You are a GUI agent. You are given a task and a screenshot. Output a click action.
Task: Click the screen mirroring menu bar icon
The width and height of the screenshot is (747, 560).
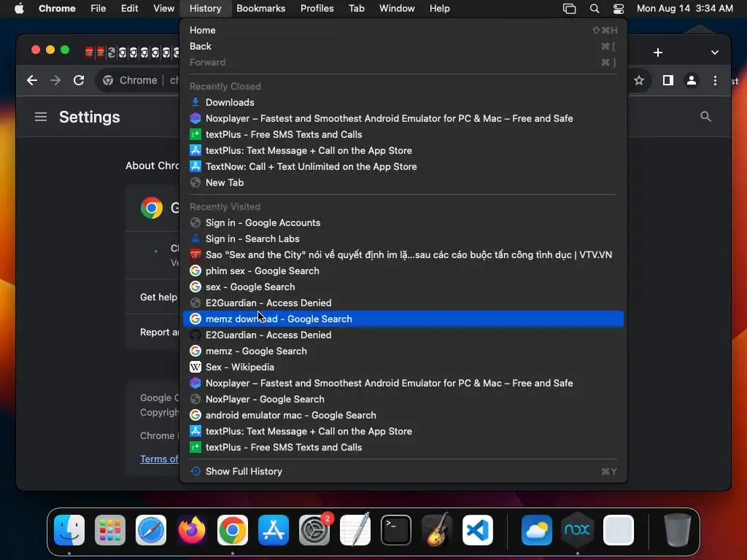pyautogui.click(x=569, y=9)
